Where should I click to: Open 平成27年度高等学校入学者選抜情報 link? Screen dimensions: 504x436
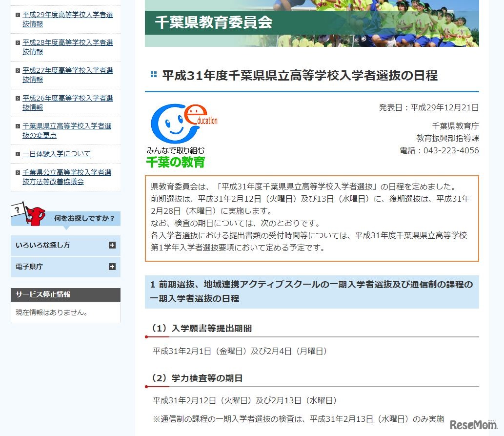(x=67, y=75)
